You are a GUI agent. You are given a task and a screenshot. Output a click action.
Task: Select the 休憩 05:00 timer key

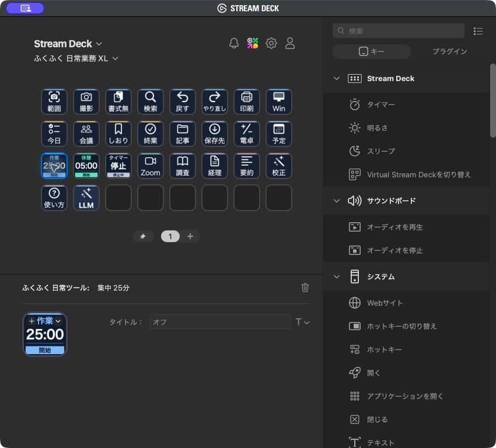(86, 166)
